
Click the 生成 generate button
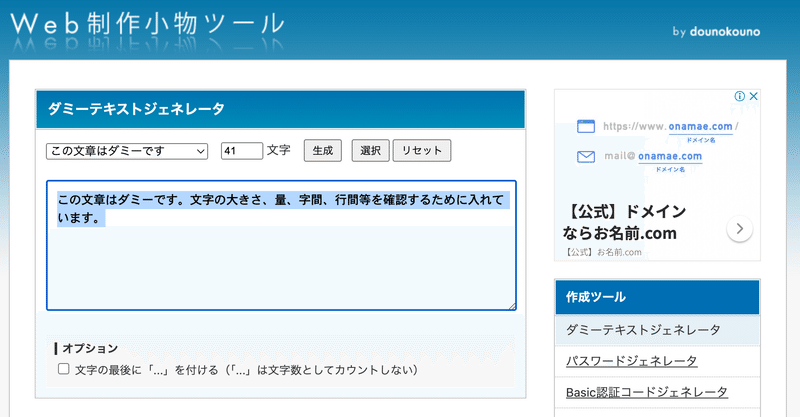coord(322,151)
